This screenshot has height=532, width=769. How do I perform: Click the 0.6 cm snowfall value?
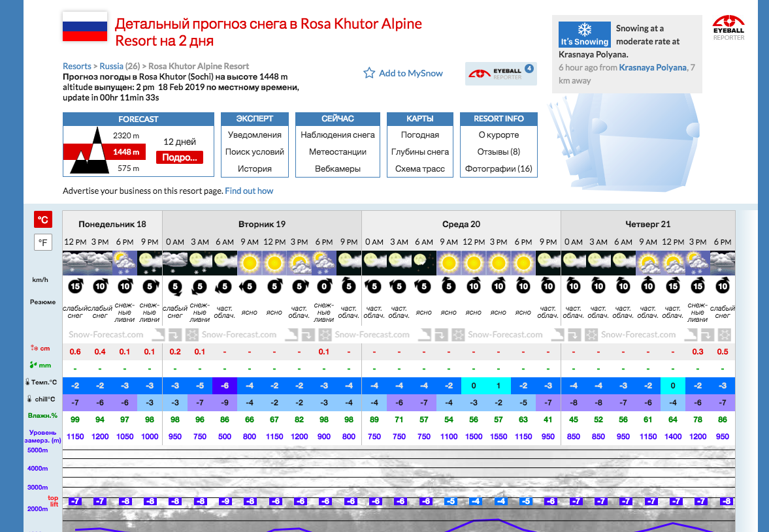point(75,352)
